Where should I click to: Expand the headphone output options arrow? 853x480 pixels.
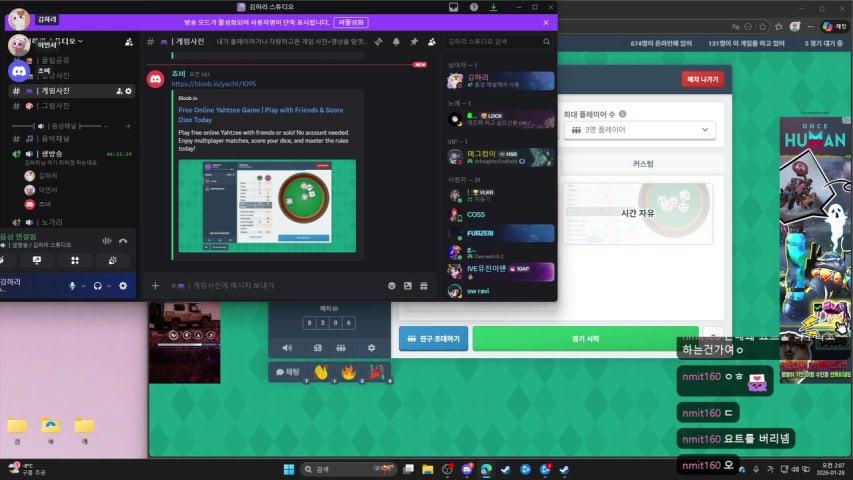pyautogui.click(x=109, y=286)
